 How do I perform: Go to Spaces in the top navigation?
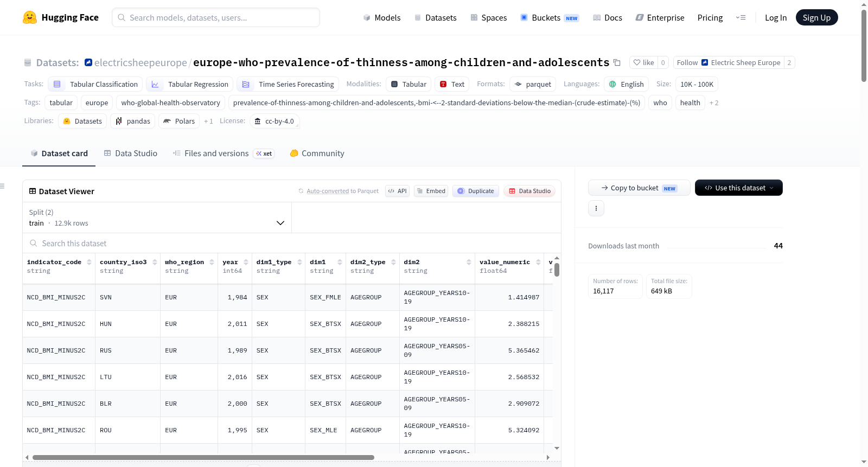click(x=489, y=17)
